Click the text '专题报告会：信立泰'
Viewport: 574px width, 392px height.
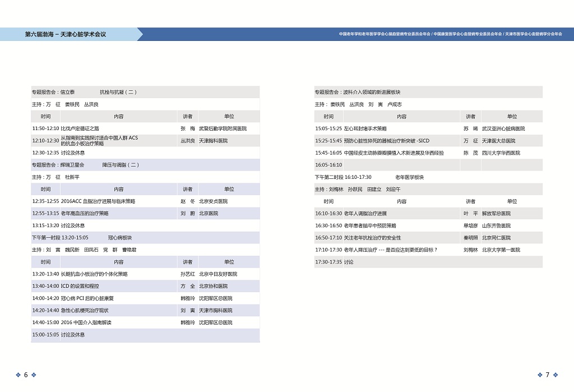53,92
